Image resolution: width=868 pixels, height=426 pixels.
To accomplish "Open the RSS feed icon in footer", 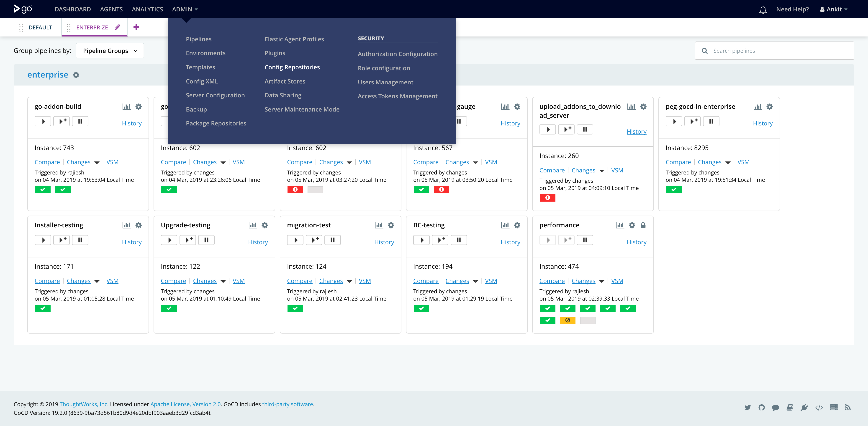I will click(x=848, y=408).
